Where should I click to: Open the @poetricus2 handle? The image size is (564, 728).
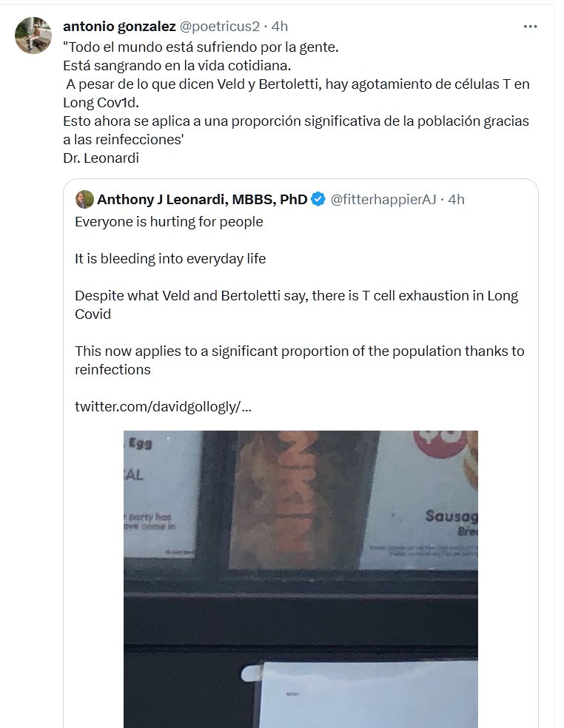click(x=221, y=27)
